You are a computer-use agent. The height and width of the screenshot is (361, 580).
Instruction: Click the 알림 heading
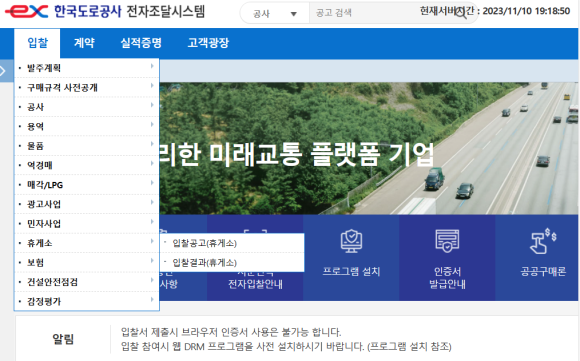click(63, 339)
